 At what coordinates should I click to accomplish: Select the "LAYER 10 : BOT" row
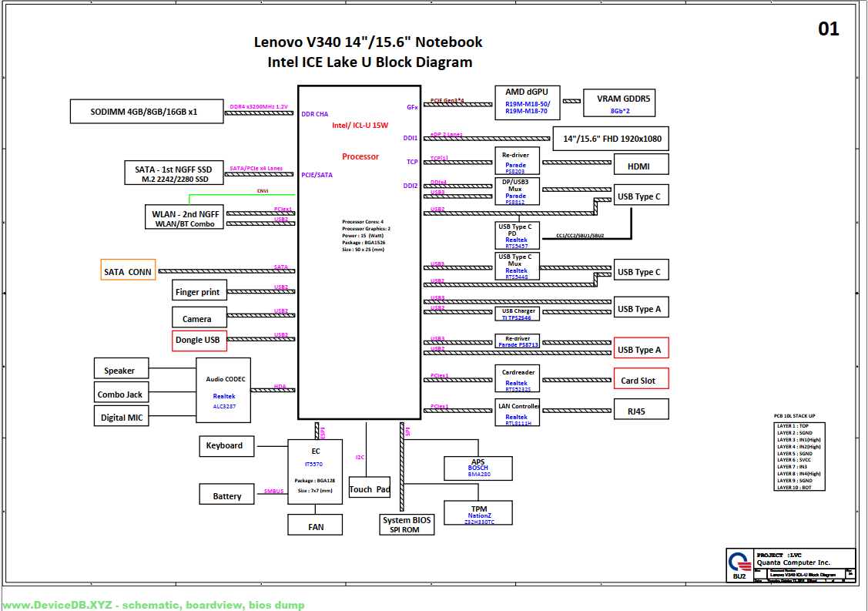coord(794,488)
